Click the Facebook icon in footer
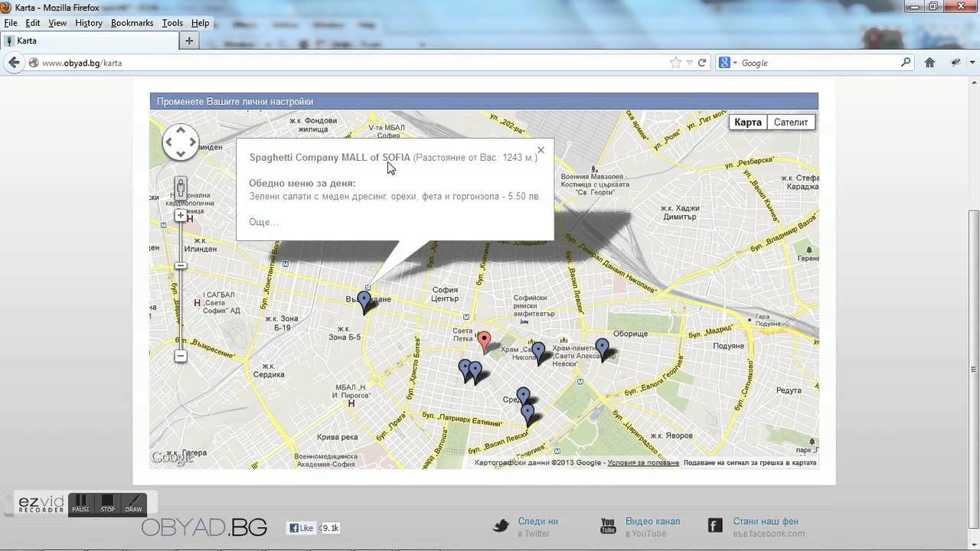This screenshot has height=551, width=980. 714,526
